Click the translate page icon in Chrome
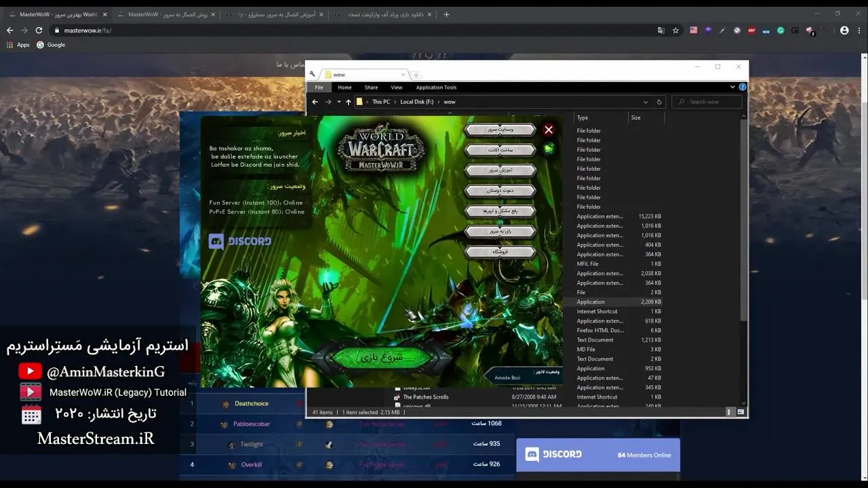Image resolution: width=868 pixels, height=488 pixels. tap(660, 30)
